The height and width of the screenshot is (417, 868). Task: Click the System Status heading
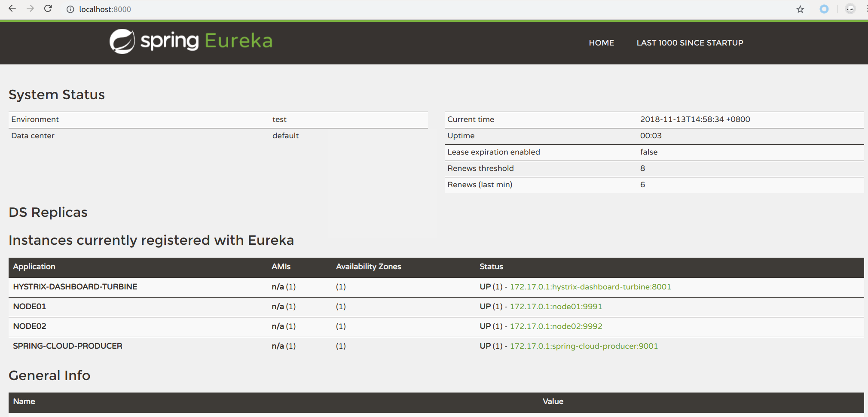coord(57,94)
